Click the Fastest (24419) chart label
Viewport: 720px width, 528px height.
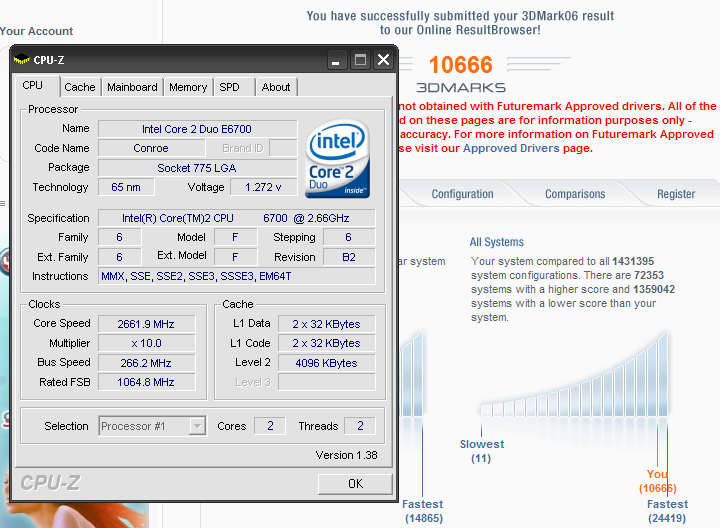point(667,511)
